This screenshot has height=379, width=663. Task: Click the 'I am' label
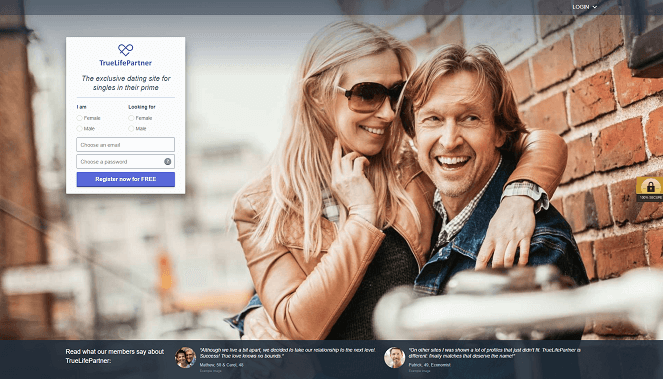click(x=82, y=107)
